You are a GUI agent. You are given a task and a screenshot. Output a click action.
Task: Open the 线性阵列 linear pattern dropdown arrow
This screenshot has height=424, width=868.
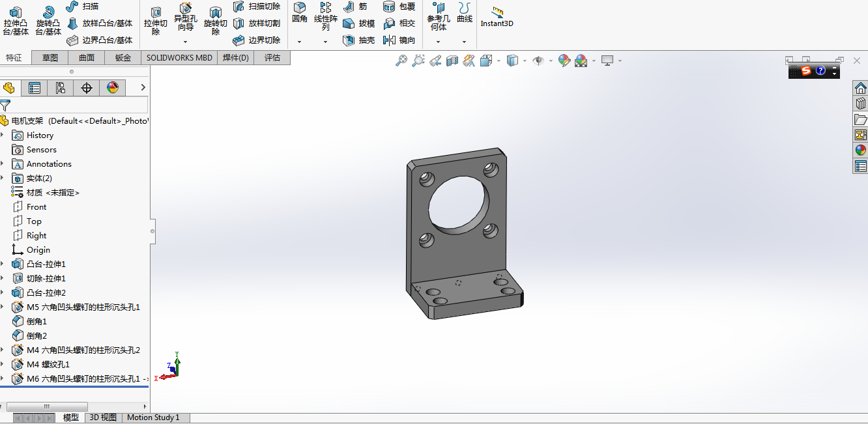tap(326, 42)
